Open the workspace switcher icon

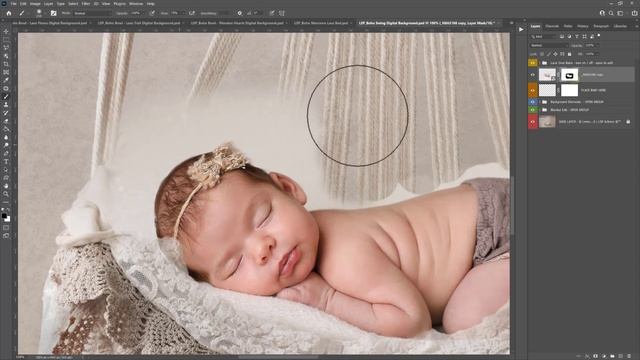[620, 13]
